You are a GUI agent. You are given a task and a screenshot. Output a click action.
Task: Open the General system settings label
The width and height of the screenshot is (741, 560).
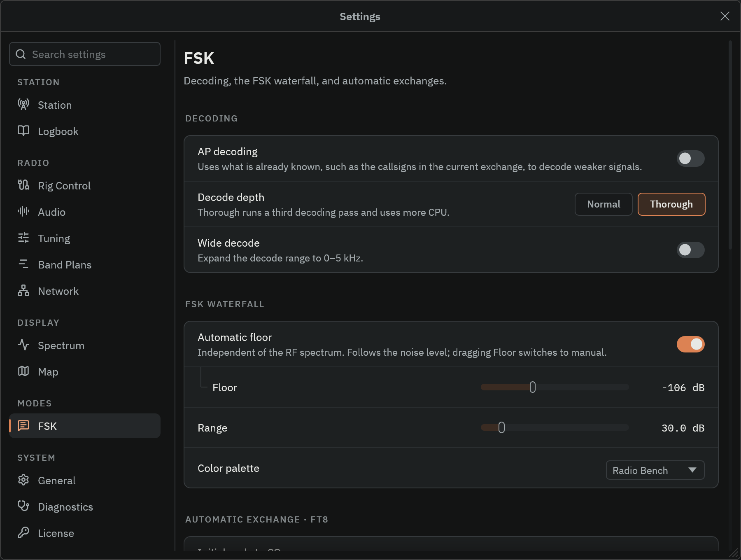click(x=57, y=481)
